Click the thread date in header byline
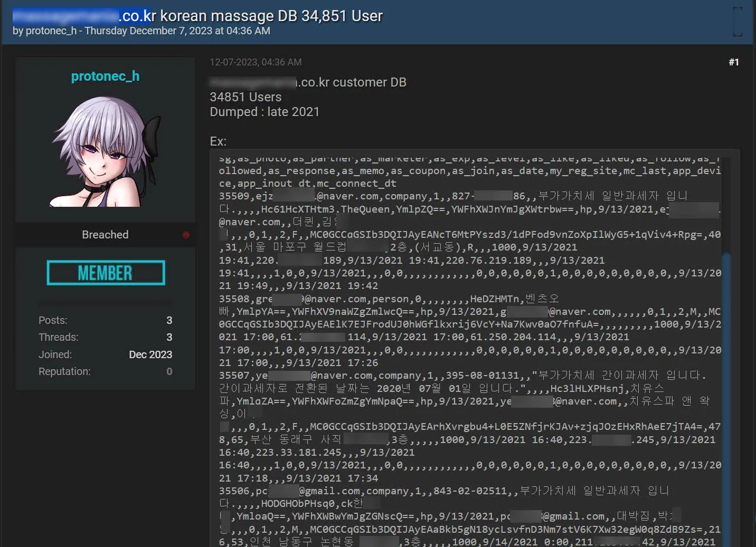 pyautogui.click(x=177, y=31)
